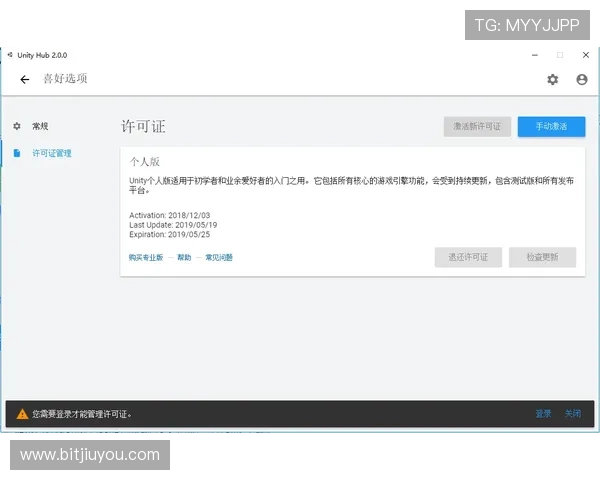The image size is (600, 480).
Task: Select the 许可证管理 license management tab
Action: point(52,153)
